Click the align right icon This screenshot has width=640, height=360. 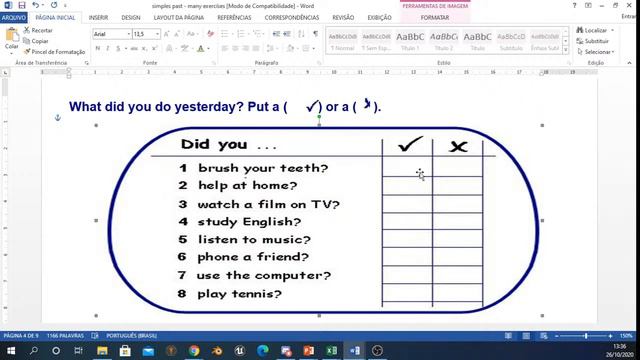(x=246, y=49)
